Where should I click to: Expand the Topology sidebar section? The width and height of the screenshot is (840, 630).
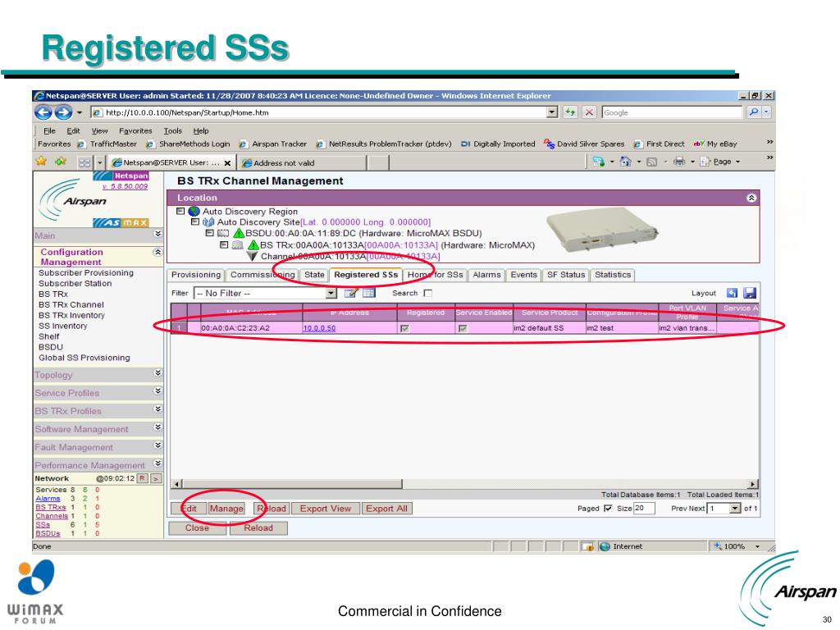157,373
